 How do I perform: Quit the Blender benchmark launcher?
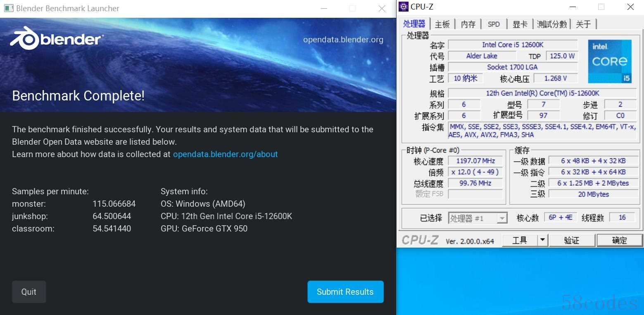pyautogui.click(x=29, y=292)
